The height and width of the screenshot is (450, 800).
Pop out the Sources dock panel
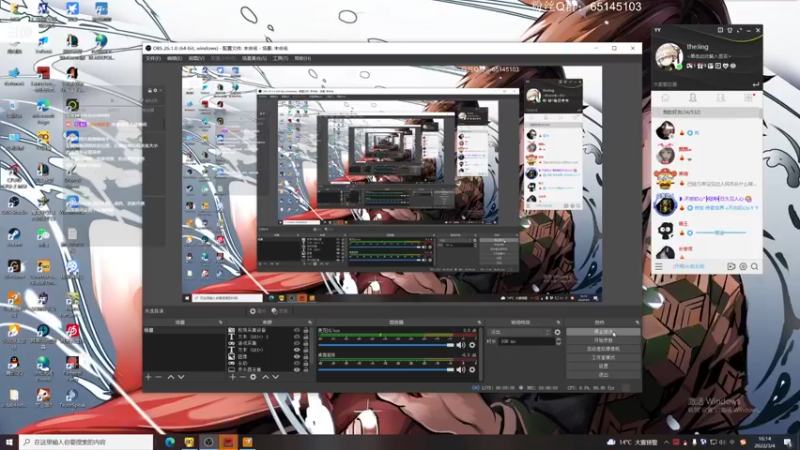[x=310, y=322]
